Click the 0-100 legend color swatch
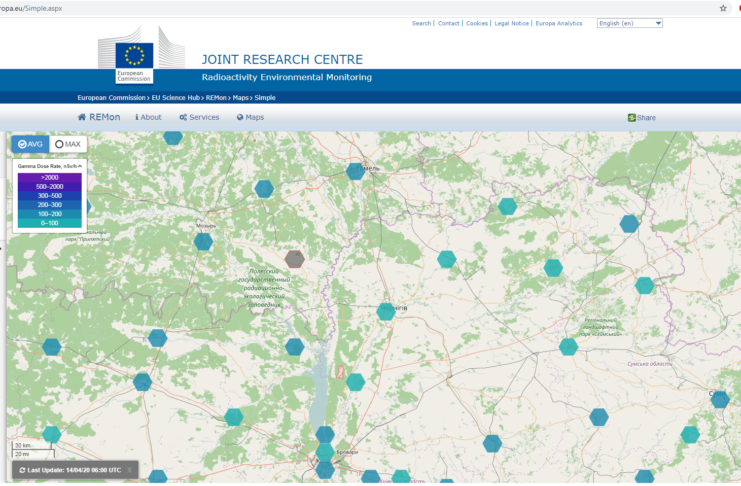The height and width of the screenshot is (486, 741). pyautogui.click(x=50, y=223)
